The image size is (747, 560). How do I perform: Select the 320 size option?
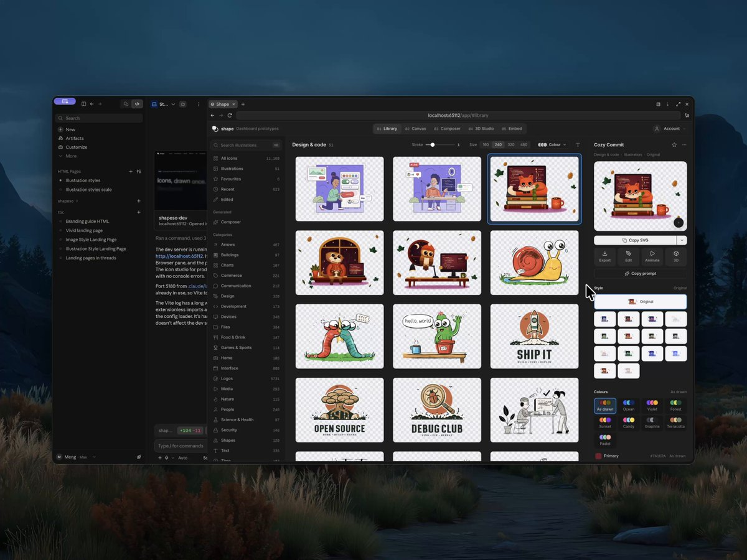pyautogui.click(x=511, y=145)
